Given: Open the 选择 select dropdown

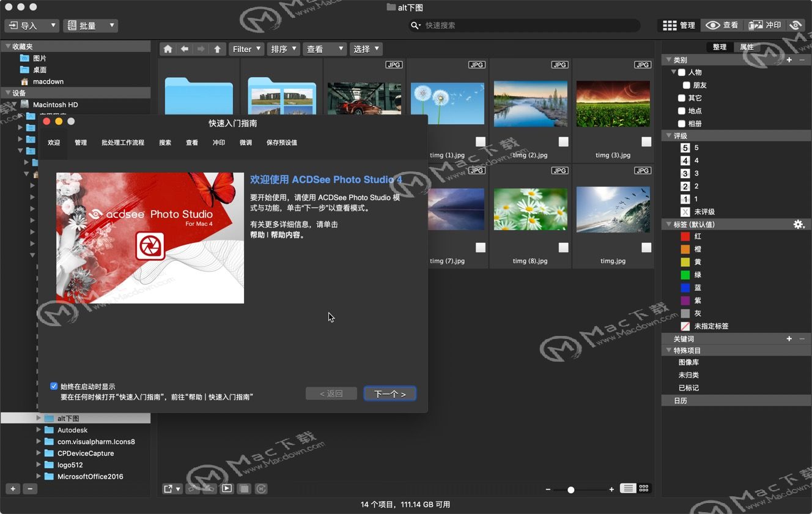Looking at the screenshot, I should point(366,49).
